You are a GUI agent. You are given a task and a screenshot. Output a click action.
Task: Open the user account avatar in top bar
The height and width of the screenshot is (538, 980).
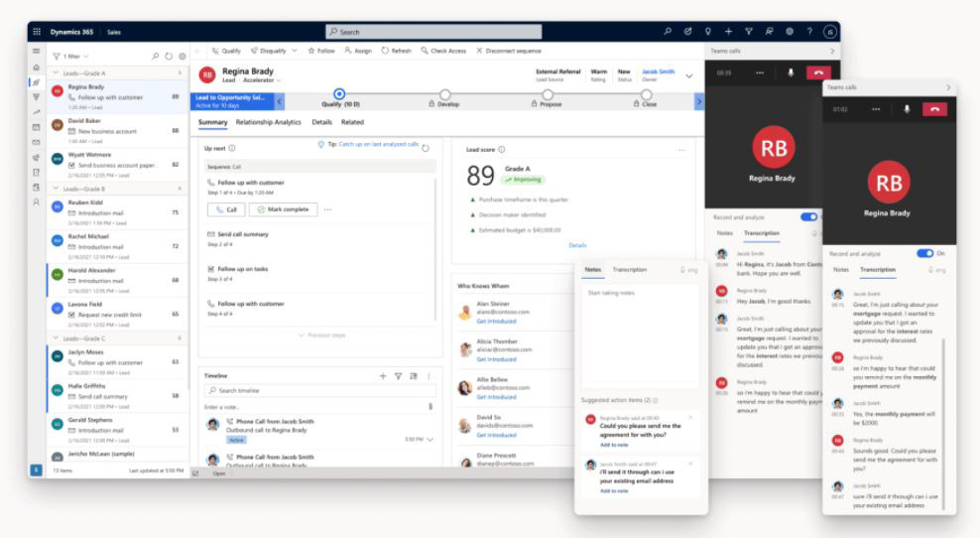point(830,32)
